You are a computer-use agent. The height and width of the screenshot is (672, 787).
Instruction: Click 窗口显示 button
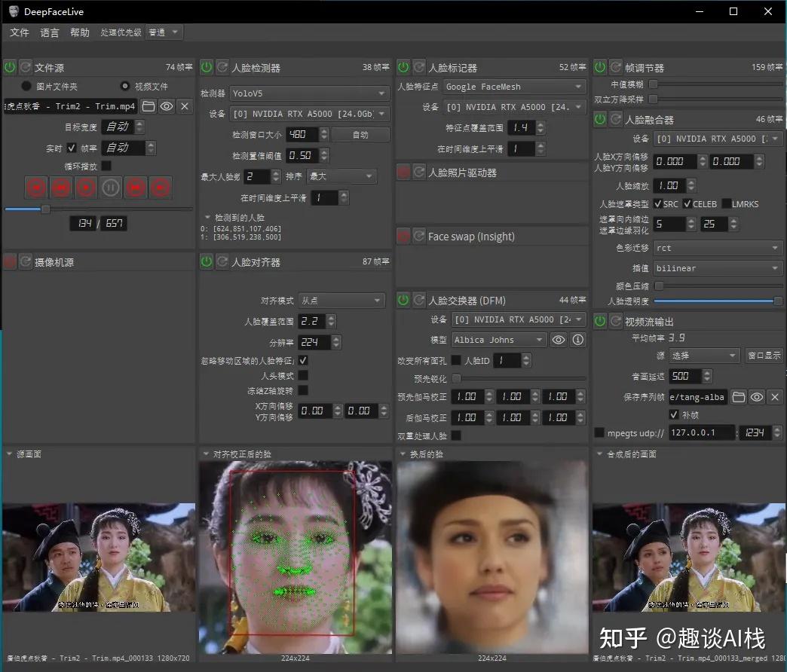tap(764, 356)
